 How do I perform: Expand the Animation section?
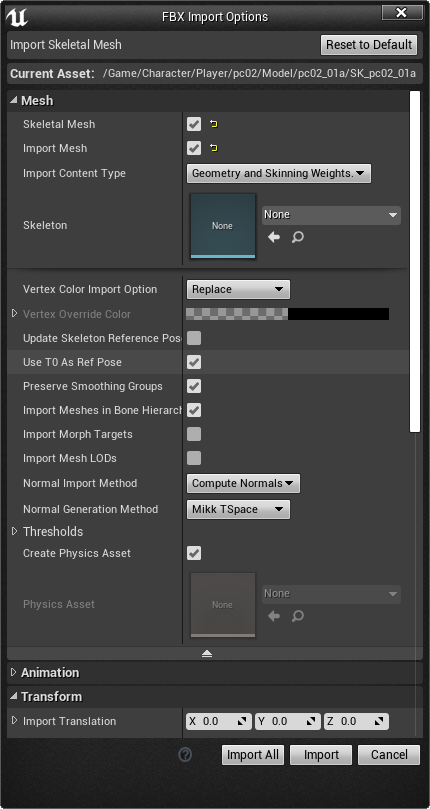pos(14,672)
